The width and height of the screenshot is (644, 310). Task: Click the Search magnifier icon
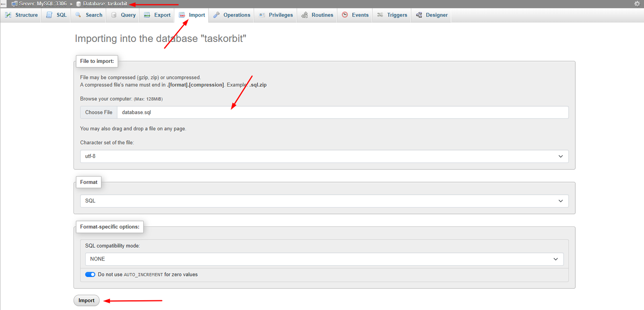click(78, 15)
